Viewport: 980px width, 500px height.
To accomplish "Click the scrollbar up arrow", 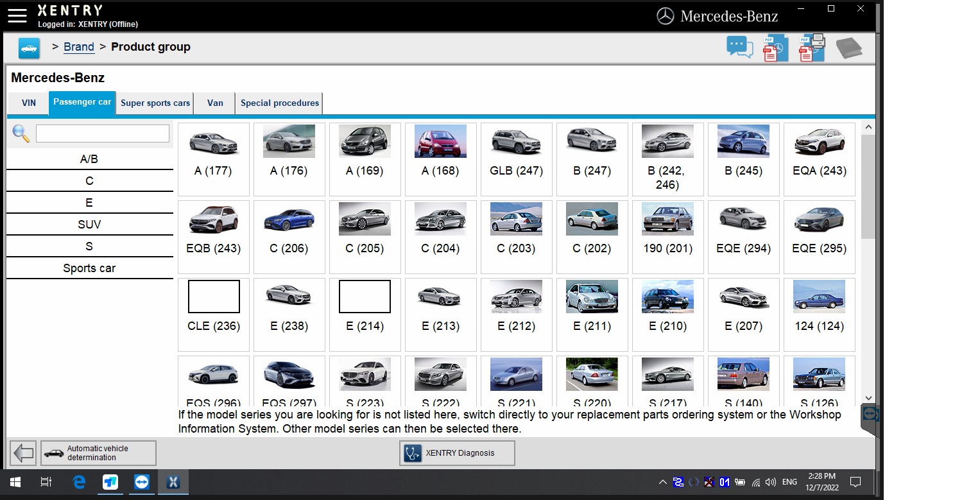I will [x=868, y=128].
